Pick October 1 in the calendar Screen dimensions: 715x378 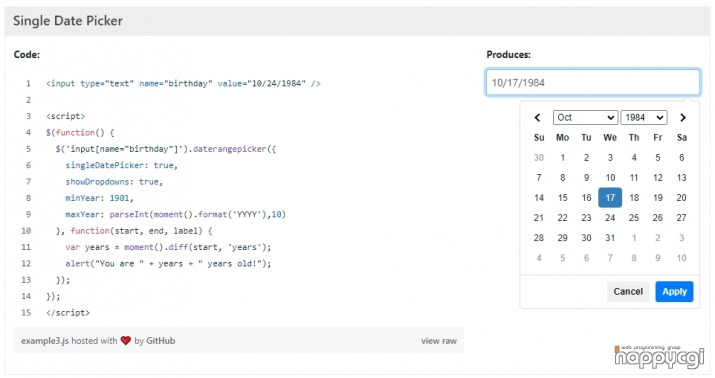pyautogui.click(x=563, y=157)
